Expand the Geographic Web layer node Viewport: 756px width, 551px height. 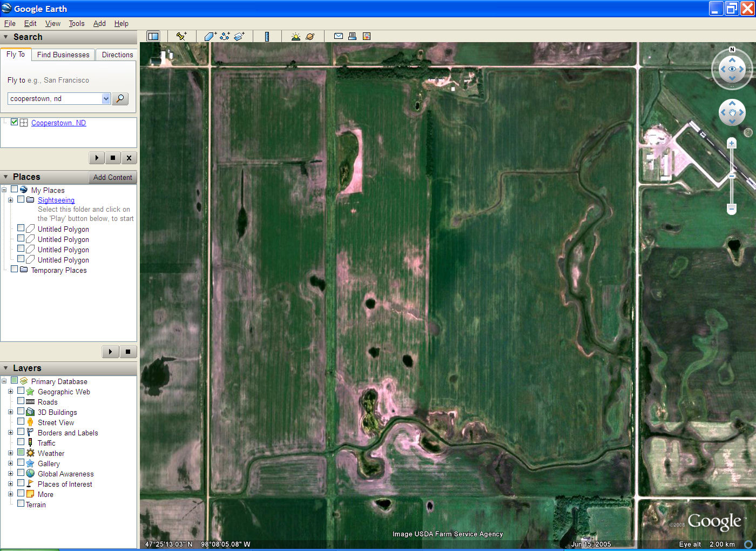(x=10, y=391)
